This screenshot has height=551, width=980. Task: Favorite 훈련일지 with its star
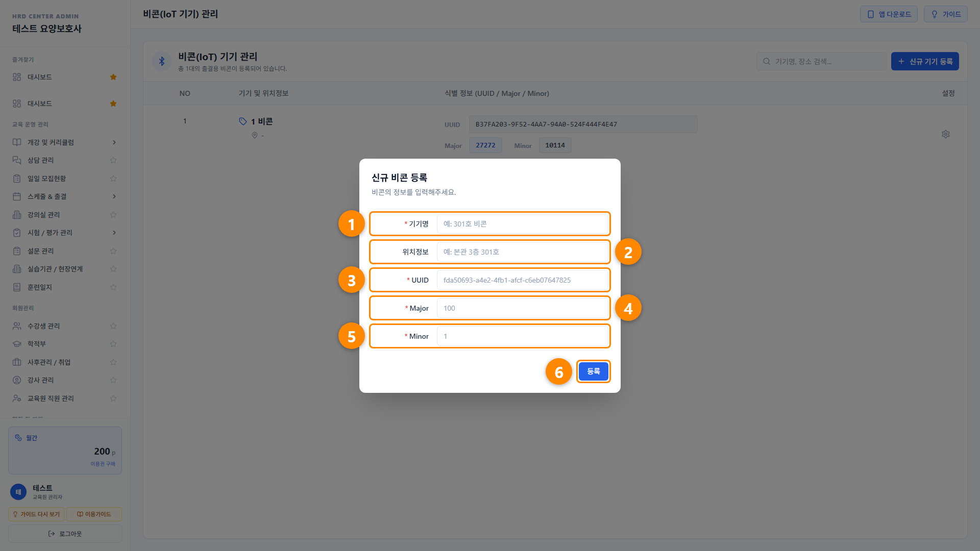point(113,287)
